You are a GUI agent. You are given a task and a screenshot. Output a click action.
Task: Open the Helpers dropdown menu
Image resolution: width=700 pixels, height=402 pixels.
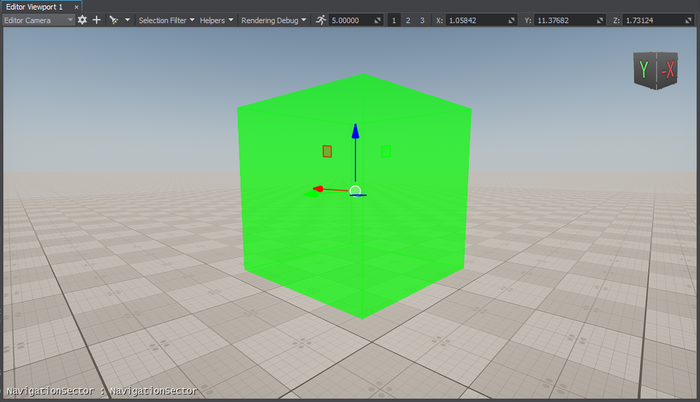pyautogui.click(x=217, y=20)
